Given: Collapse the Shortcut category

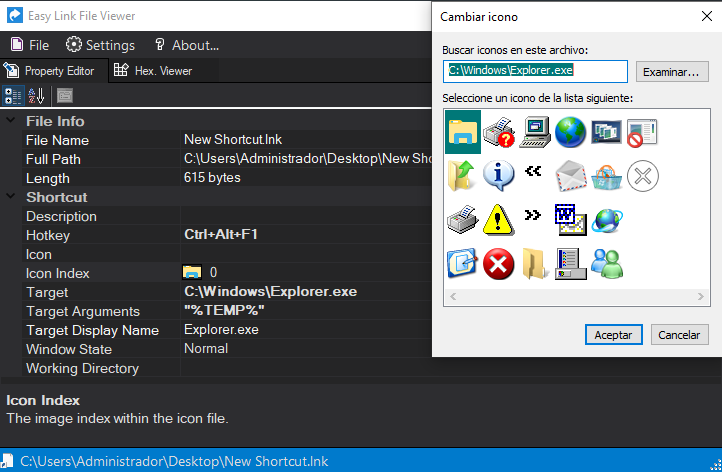Looking at the screenshot, I should (x=11, y=196).
